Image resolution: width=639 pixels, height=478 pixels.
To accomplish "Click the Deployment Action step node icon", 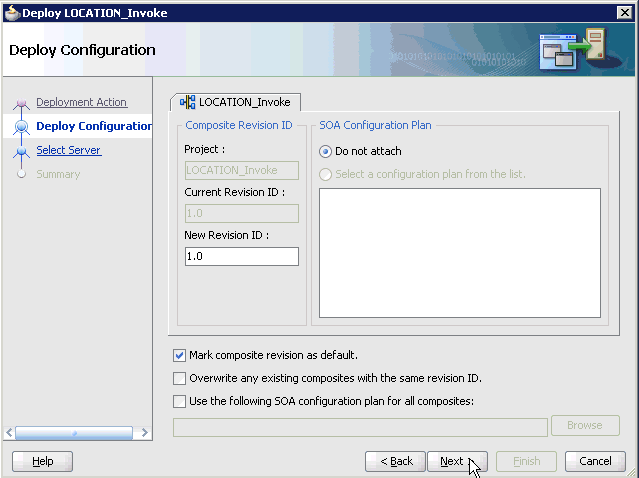I will [21, 103].
